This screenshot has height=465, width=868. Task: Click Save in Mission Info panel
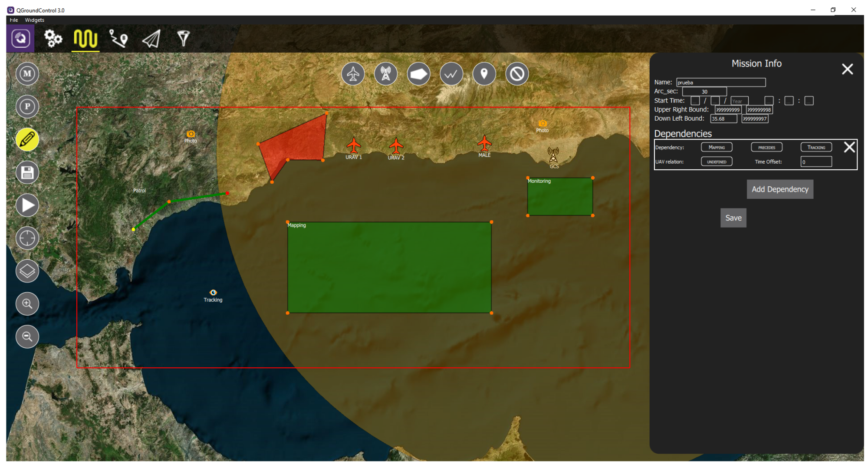(733, 218)
